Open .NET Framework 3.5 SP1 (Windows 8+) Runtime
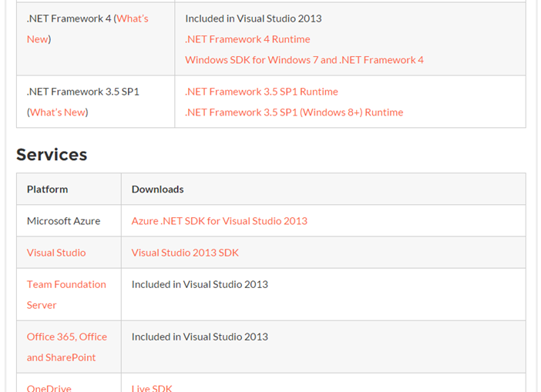 pyautogui.click(x=294, y=112)
